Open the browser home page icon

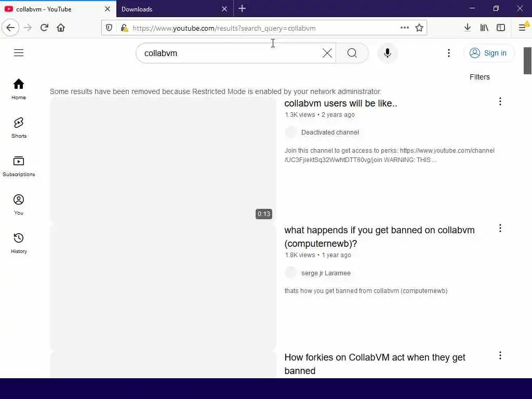(61, 28)
